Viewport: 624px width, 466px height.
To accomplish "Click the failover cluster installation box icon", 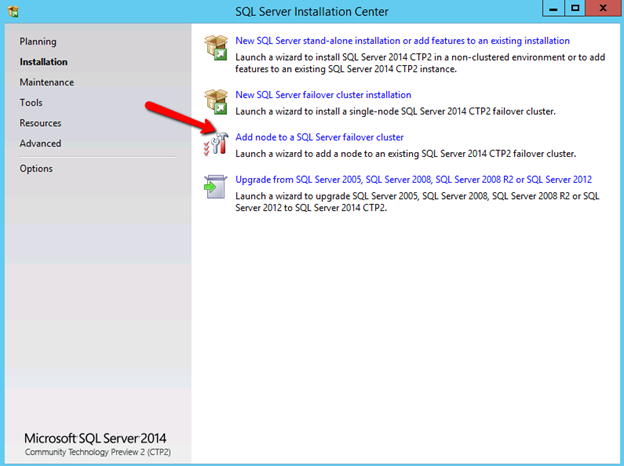I will pyautogui.click(x=216, y=102).
